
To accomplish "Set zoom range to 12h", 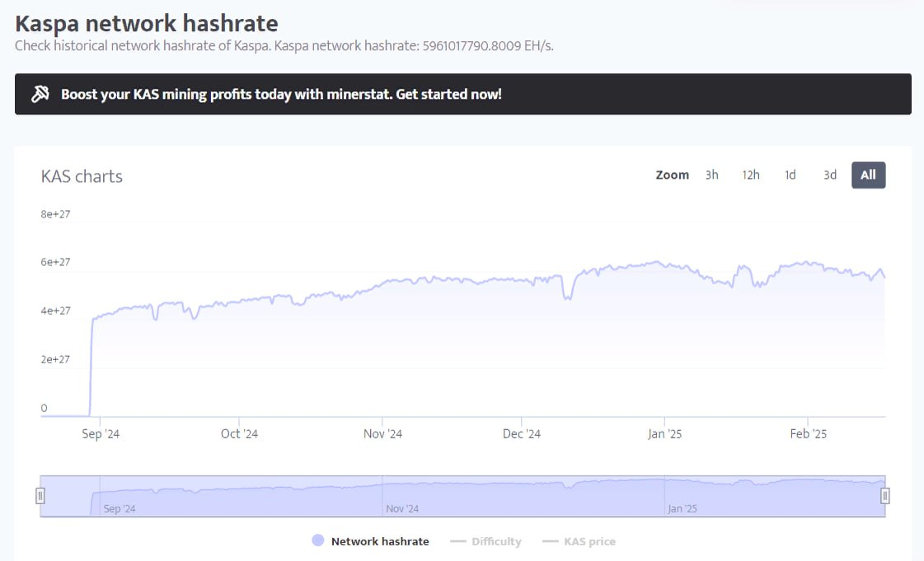I will tap(751, 175).
